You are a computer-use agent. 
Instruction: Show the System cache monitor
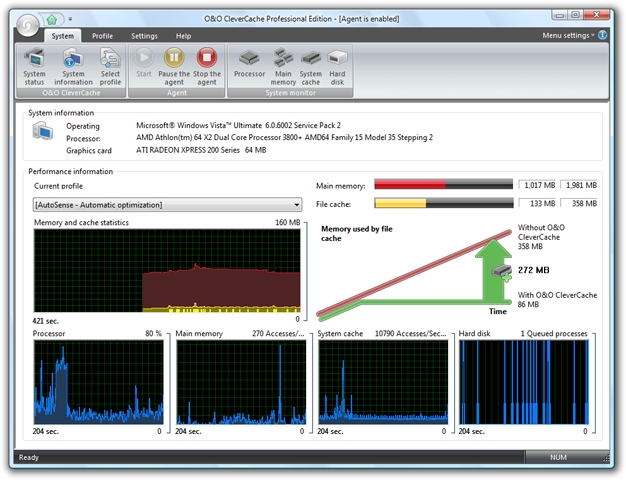pyautogui.click(x=311, y=65)
